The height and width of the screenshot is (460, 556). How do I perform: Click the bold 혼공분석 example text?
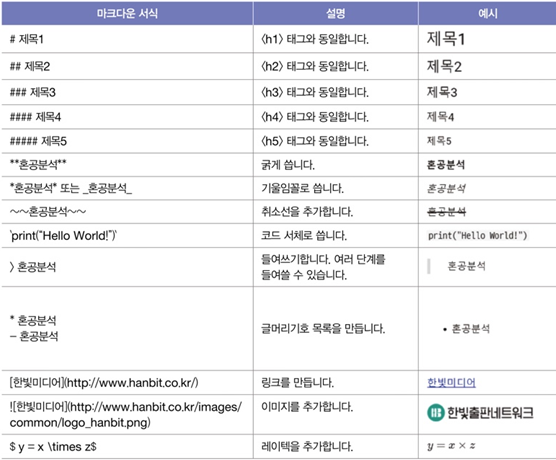coord(446,165)
